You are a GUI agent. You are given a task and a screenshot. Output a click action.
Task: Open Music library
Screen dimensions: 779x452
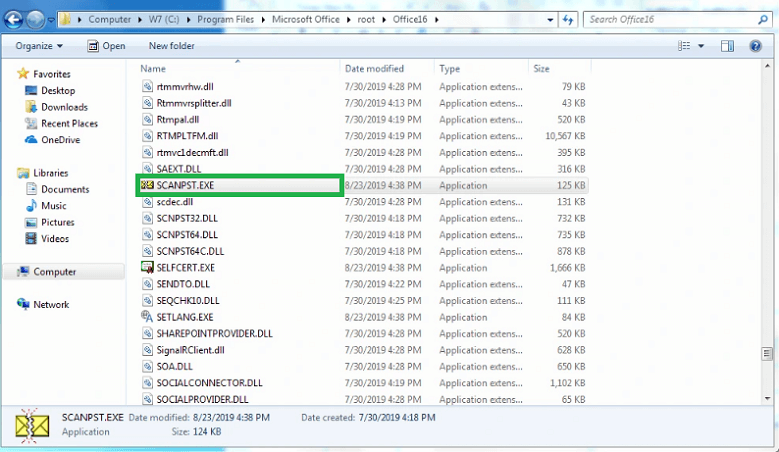[x=53, y=206]
